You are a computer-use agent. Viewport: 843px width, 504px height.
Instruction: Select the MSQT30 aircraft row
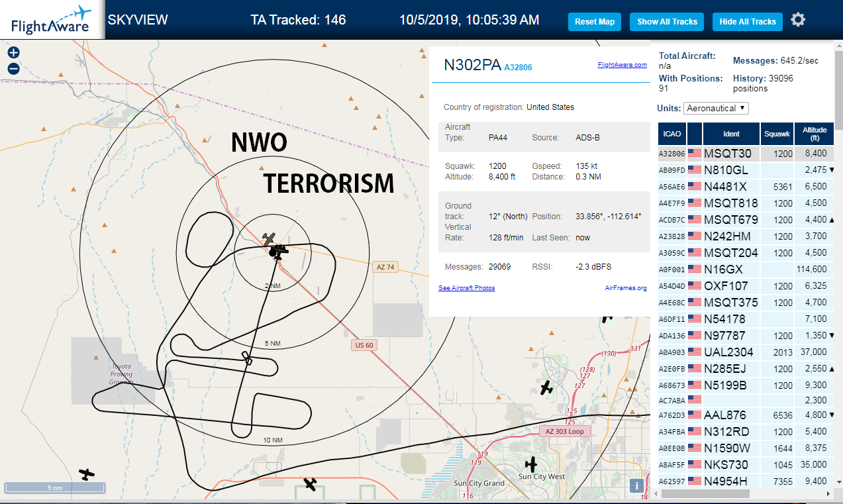746,154
